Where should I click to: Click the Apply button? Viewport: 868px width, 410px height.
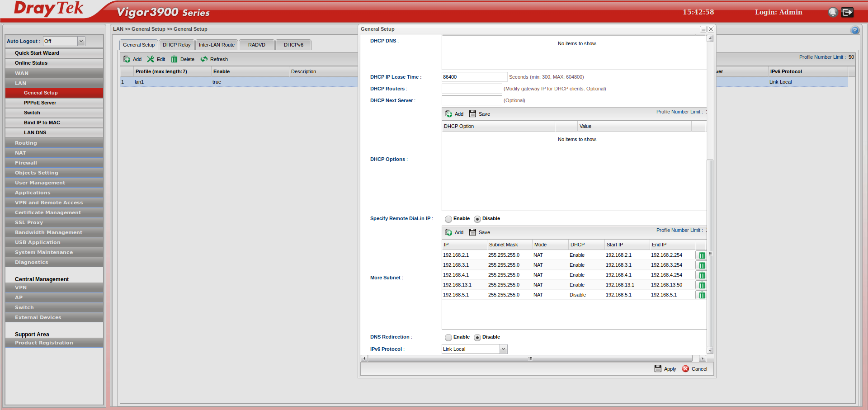665,369
